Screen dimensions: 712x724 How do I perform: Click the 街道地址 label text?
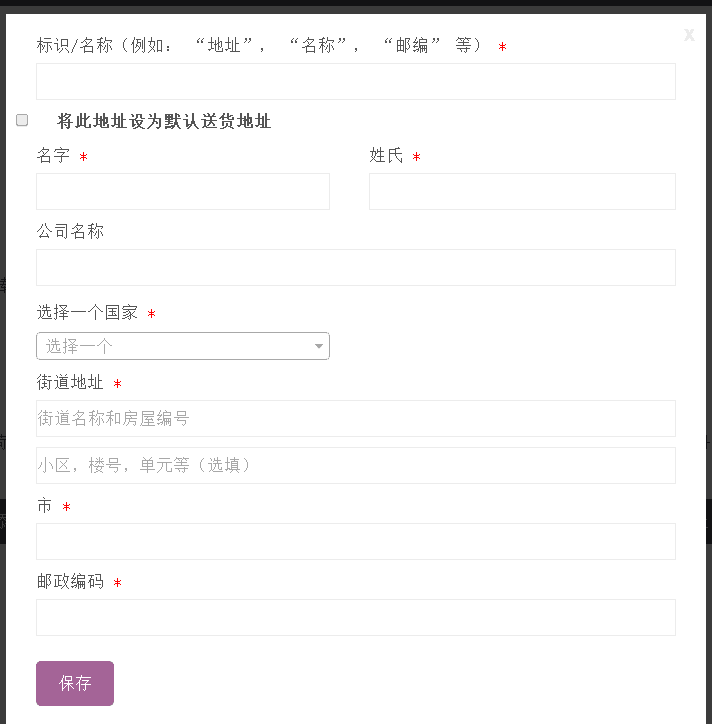[x=70, y=382]
